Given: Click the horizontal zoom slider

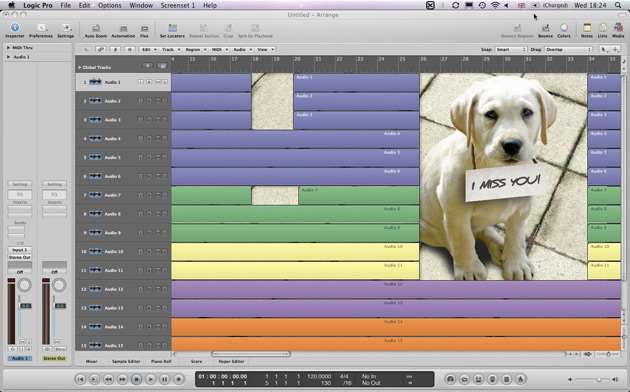Looking at the screenshot, I should [608, 354].
